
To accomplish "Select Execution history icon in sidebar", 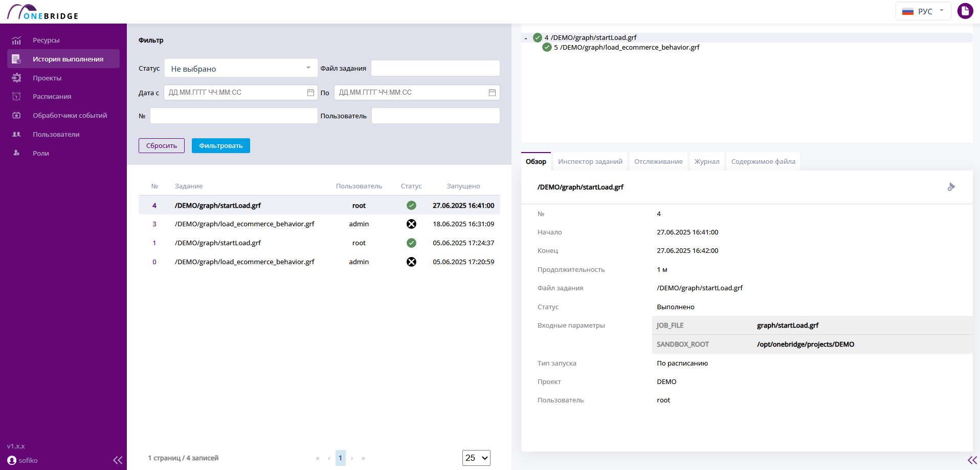I will point(16,59).
